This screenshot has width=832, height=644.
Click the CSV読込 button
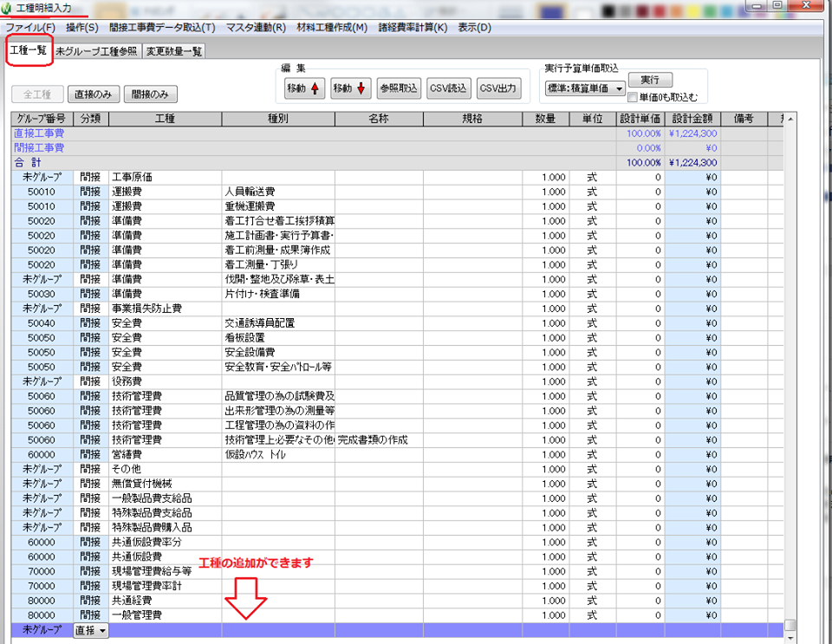[448, 88]
